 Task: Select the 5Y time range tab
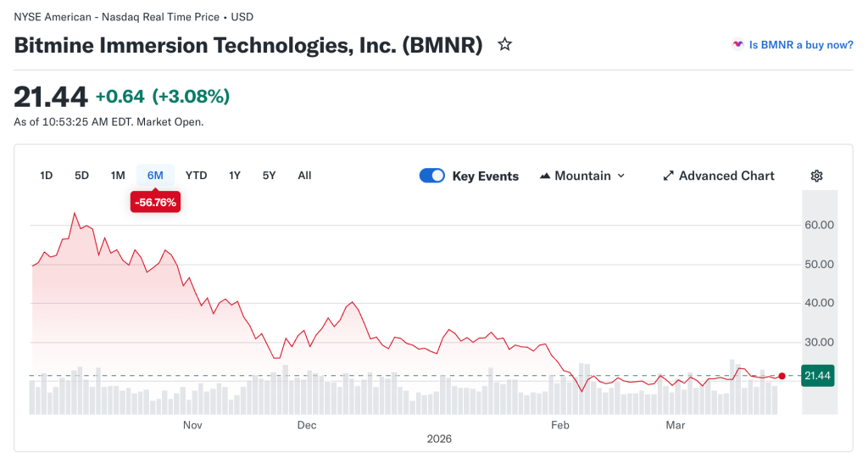269,176
